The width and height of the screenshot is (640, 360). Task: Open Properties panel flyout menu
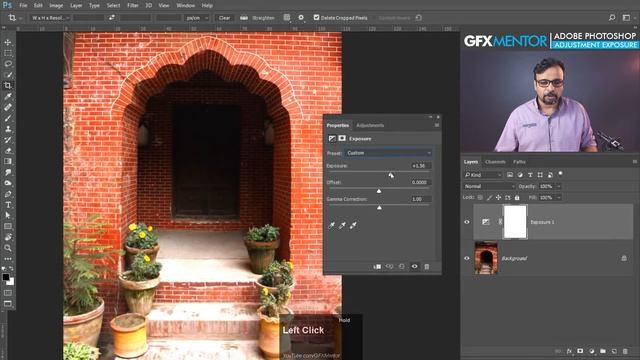[437, 125]
